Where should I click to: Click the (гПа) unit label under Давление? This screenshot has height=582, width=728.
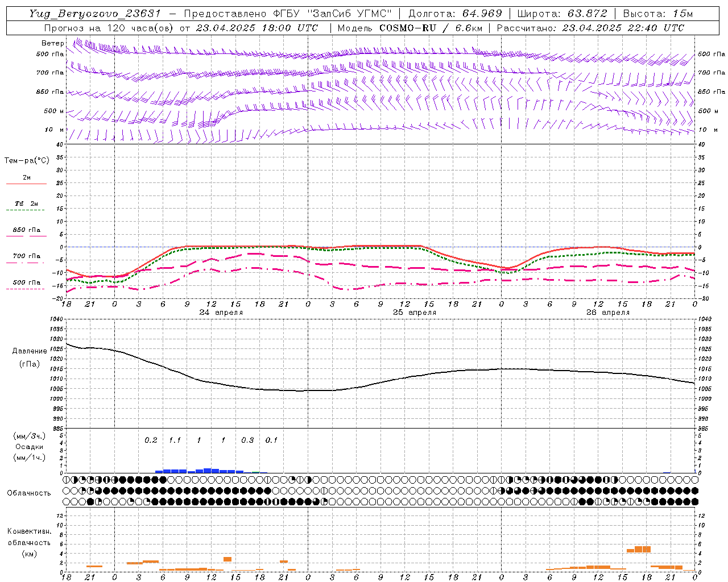pos(29,364)
